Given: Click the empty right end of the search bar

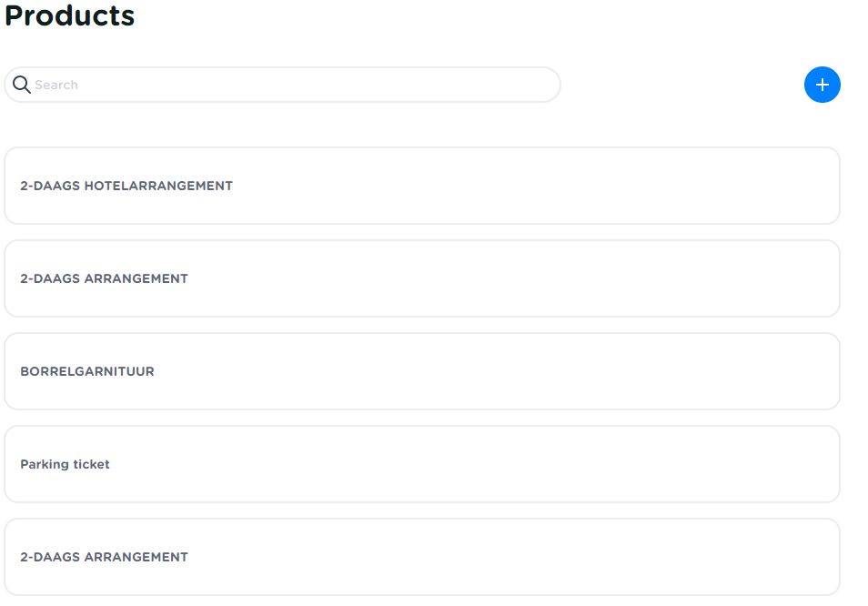Looking at the screenshot, I should (x=519, y=85).
